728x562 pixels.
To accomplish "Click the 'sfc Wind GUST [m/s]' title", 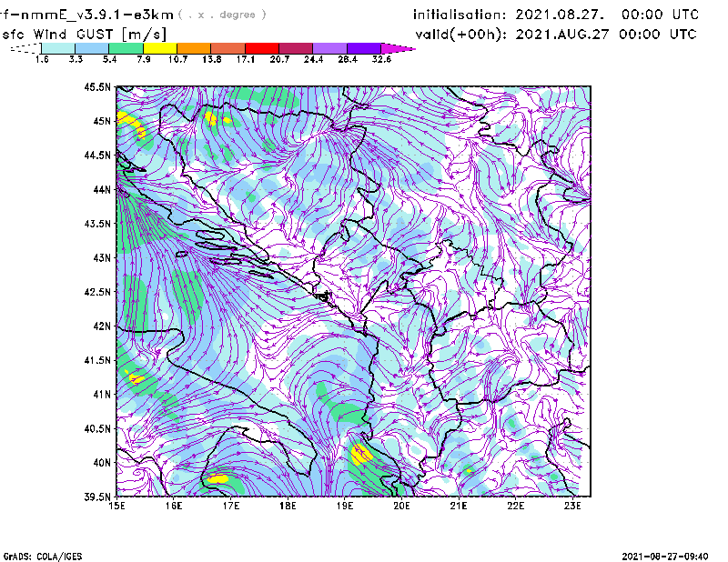I will tap(85, 35).
